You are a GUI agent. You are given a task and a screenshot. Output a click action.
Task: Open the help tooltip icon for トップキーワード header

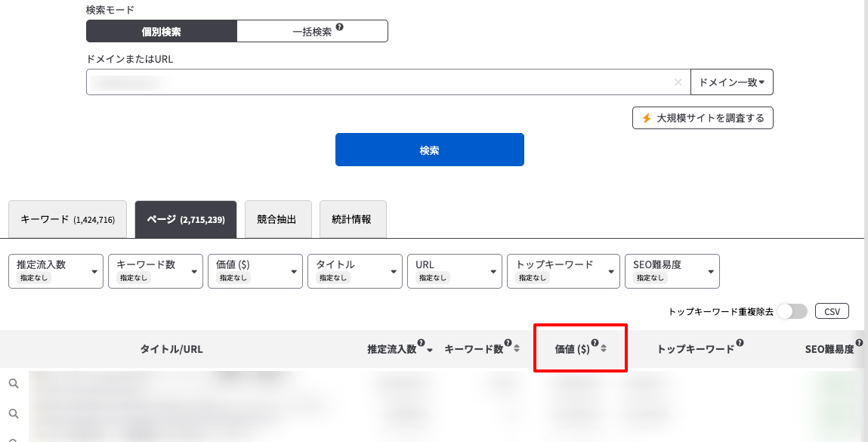coord(740,343)
